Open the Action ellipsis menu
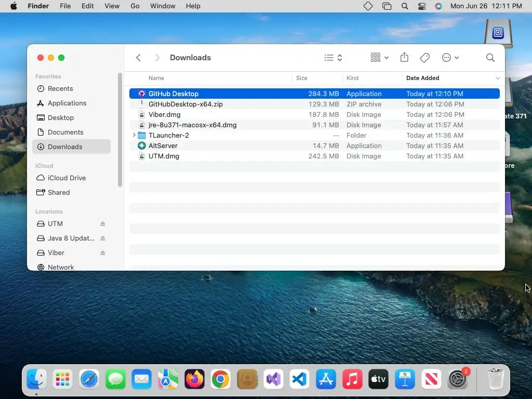 [450, 58]
